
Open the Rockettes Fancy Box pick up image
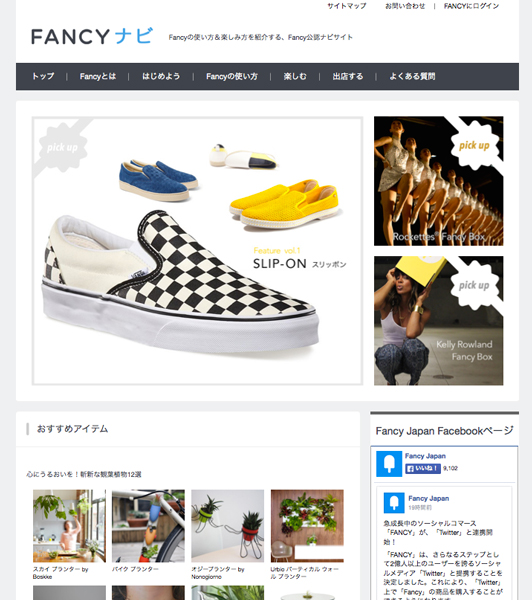coord(439,181)
